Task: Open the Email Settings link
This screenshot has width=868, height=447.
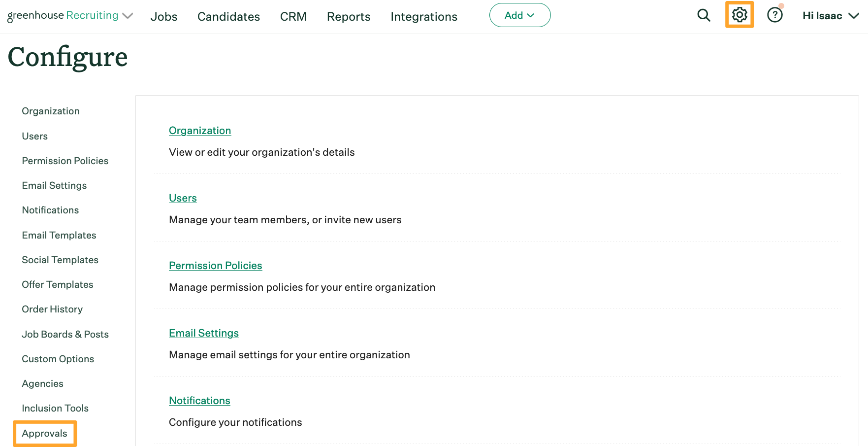Action: tap(203, 333)
